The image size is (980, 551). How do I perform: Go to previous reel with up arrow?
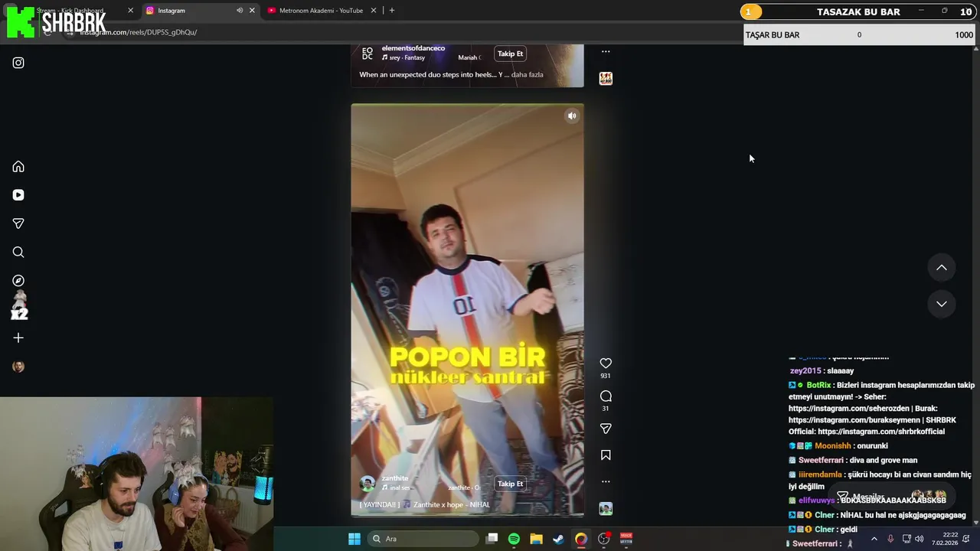(x=942, y=268)
